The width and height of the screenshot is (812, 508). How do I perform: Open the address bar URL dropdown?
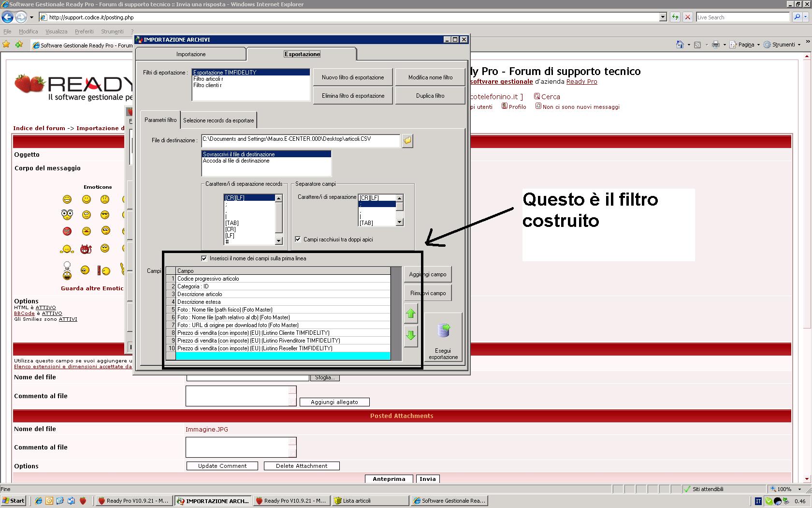coord(663,17)
